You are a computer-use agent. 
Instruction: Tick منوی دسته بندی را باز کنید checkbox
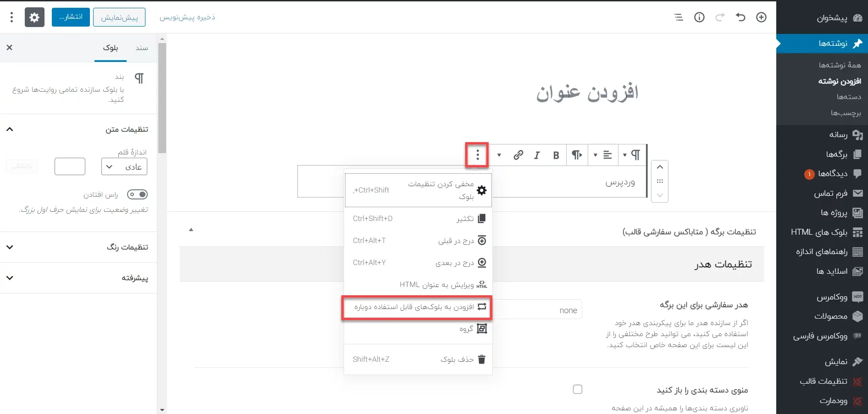(x=578, y=389)
